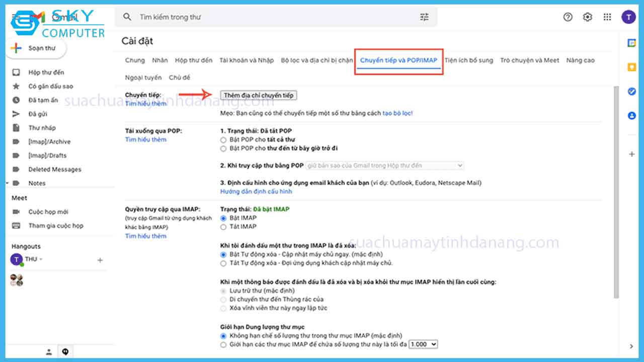The image size is (644, 362).
Task: Click the Help question mark icon
Action: (568, 17)
